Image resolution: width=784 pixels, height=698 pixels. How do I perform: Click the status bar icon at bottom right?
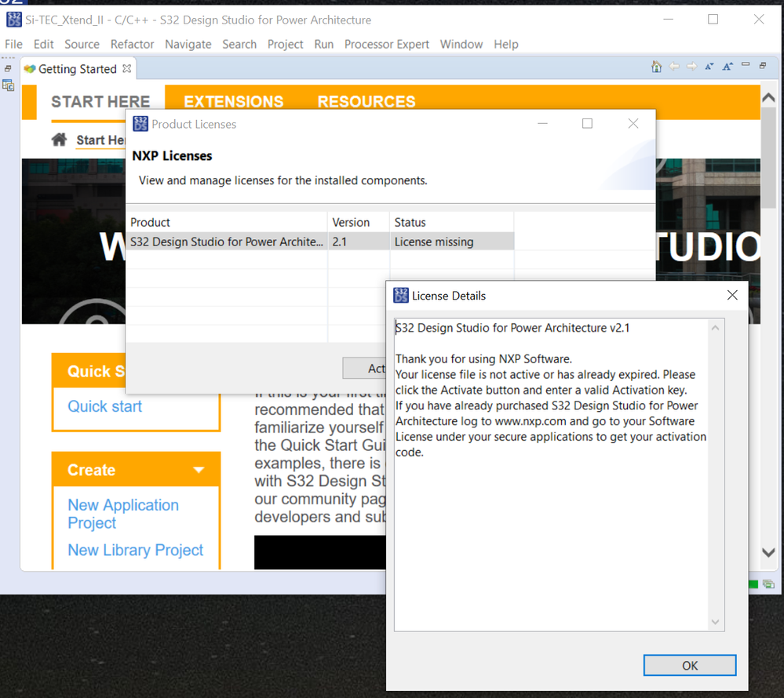768,584
